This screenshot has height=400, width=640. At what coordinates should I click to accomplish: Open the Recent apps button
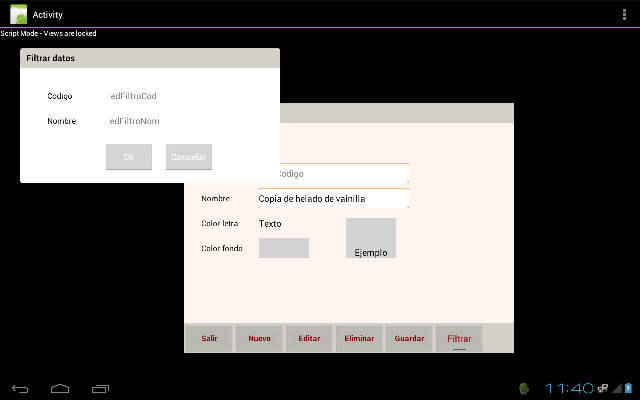[x=100, y=389]
